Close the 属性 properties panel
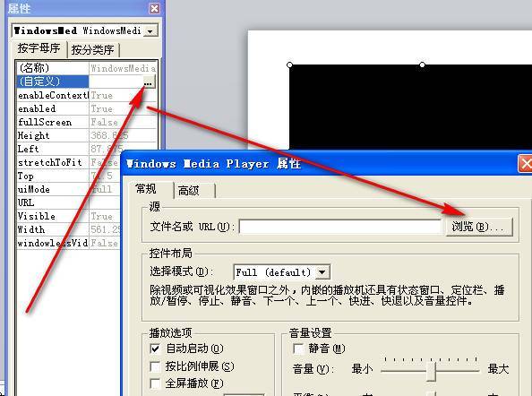The image size is (532, 396). pos(154,8)
